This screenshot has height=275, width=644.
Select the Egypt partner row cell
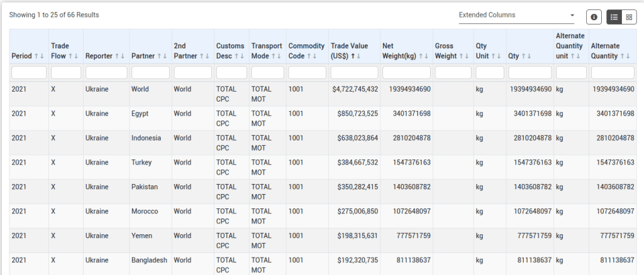[141, 114]
